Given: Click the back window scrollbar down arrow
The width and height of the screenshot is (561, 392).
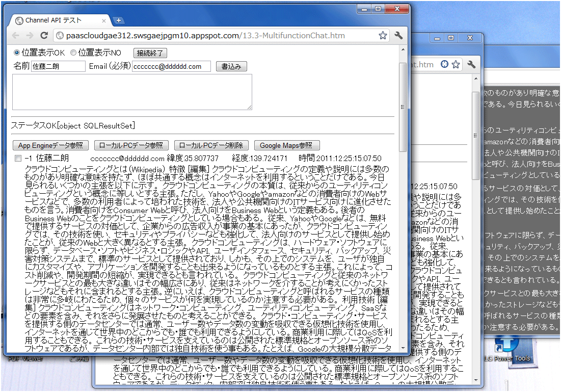Looking at the screenshot, I should pyautogui.click(x=475, y=380).
